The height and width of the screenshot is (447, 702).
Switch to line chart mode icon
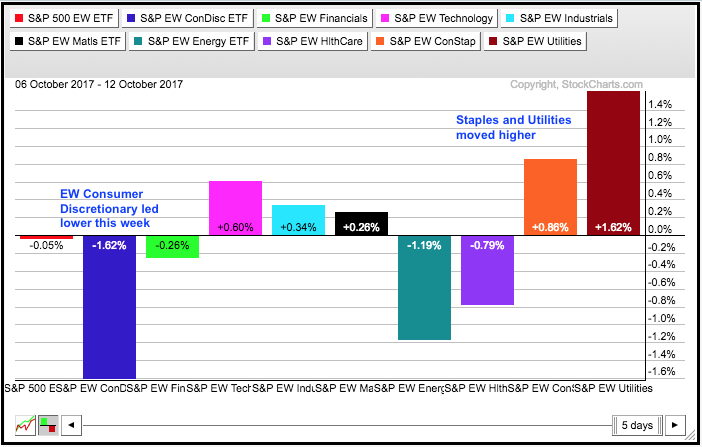[x=26, y=424]
